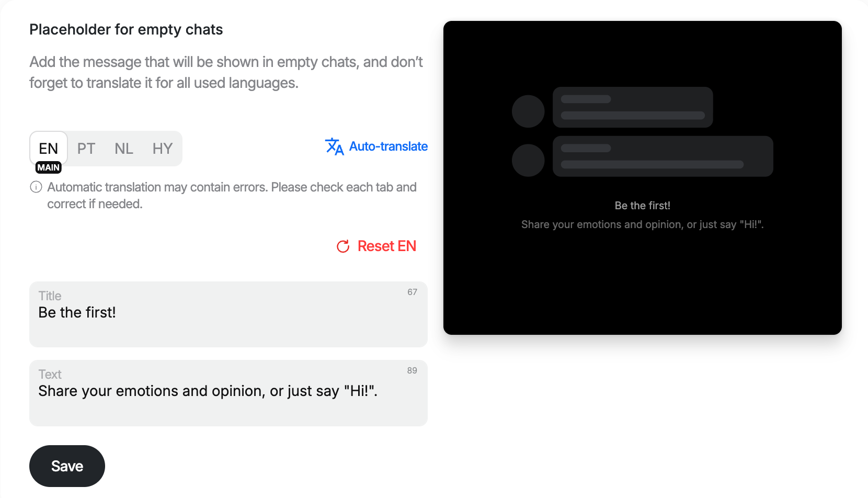Screen dimensions: 868x498
Task: Switch to the HY language tab
Action: click(163, 149)
